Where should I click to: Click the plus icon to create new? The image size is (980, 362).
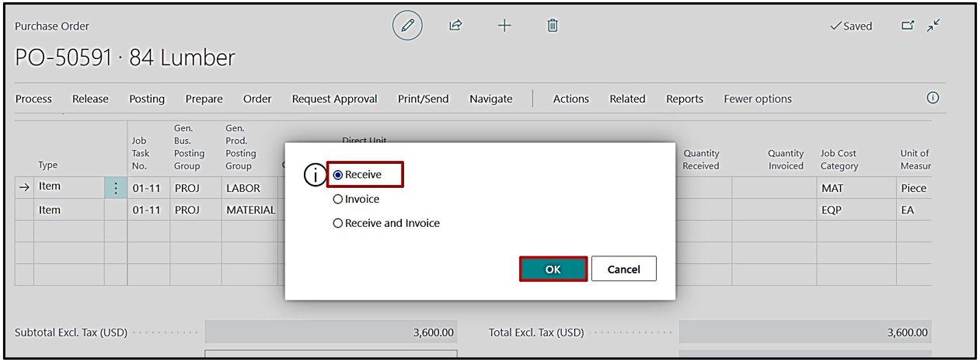[x=504, y=26]
